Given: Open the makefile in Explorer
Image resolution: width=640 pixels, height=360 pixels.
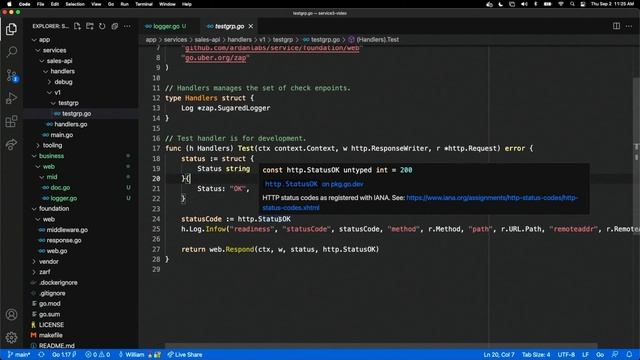Looking at the screenshot, I should click(51, 335).
